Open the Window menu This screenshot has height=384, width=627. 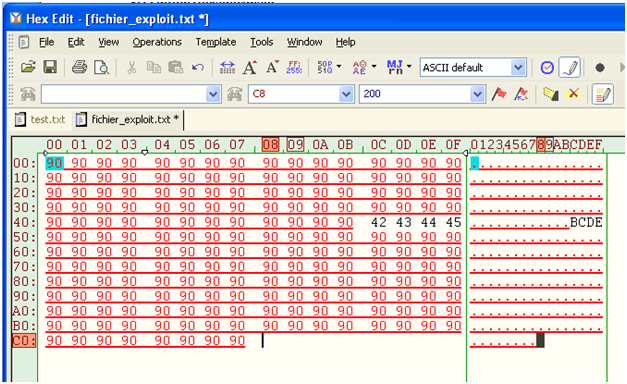[304, 42]
